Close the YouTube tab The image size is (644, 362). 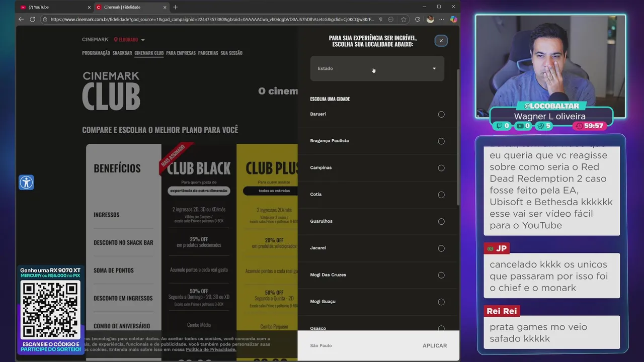click(89, 7)
